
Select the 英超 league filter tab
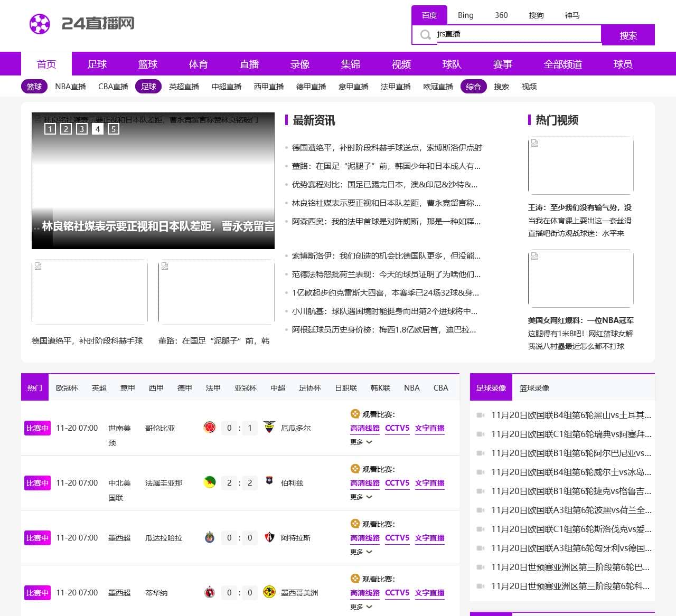pos(99,388)
